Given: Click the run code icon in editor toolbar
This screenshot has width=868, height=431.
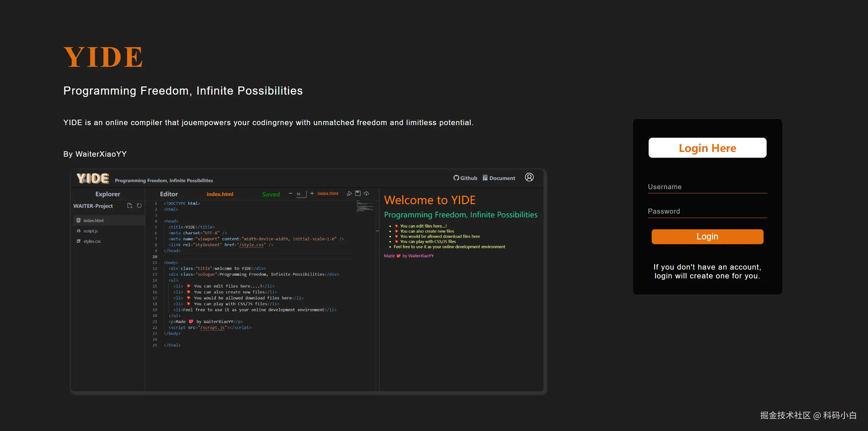Looking at the screenshot, I should tap(349, 194).
